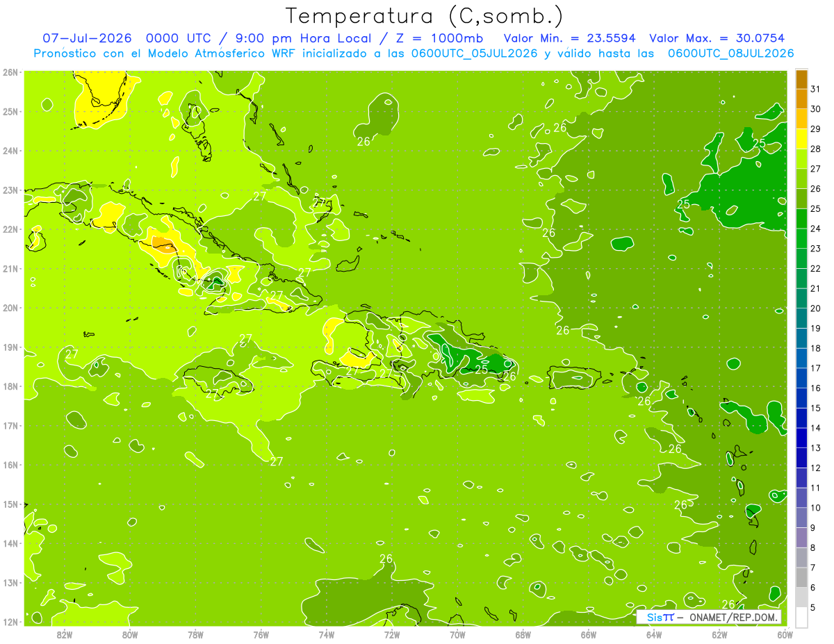
Task: Click the 62W longitude axis label
Action: 719,634
